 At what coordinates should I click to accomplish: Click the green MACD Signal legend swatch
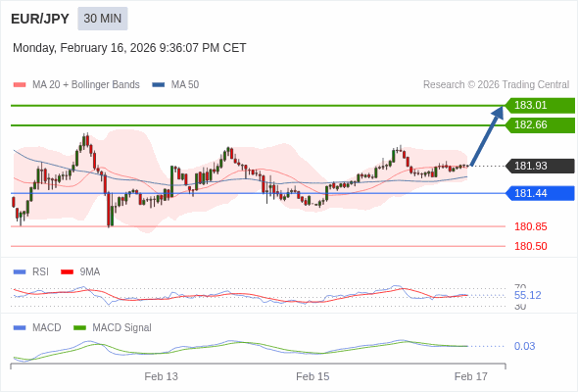(x=79, y=328)
